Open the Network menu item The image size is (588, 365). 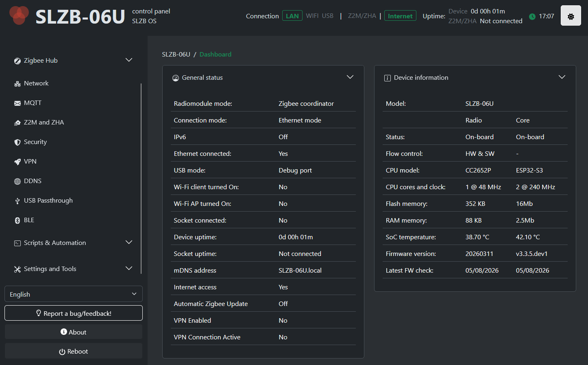click(36, 83)
